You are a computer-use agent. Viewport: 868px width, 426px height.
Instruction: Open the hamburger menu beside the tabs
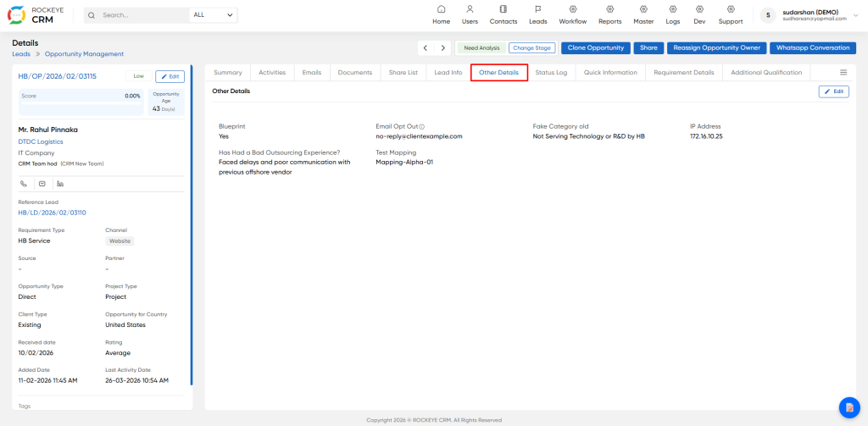[843, 73]
